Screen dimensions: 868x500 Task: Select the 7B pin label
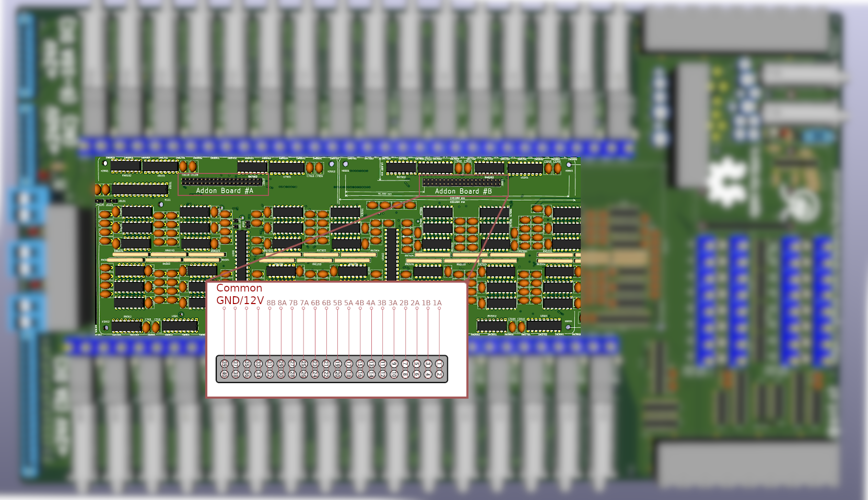[293, 303]
